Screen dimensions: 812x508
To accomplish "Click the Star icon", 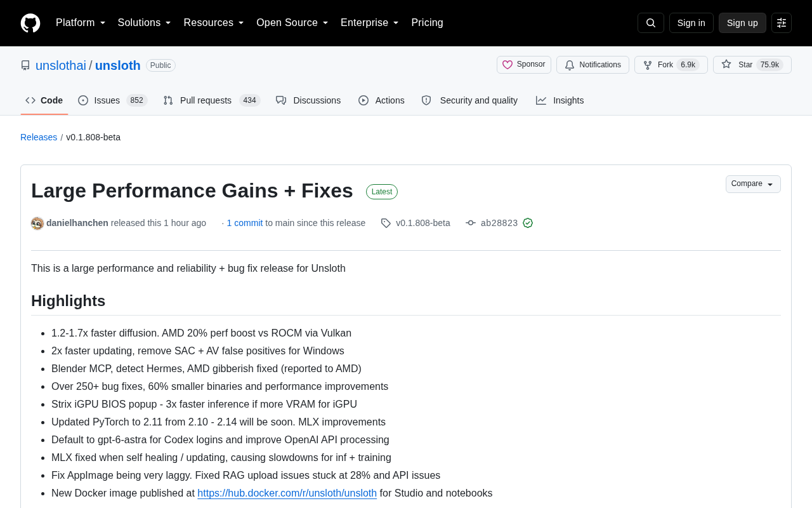I will click(726, 64).
